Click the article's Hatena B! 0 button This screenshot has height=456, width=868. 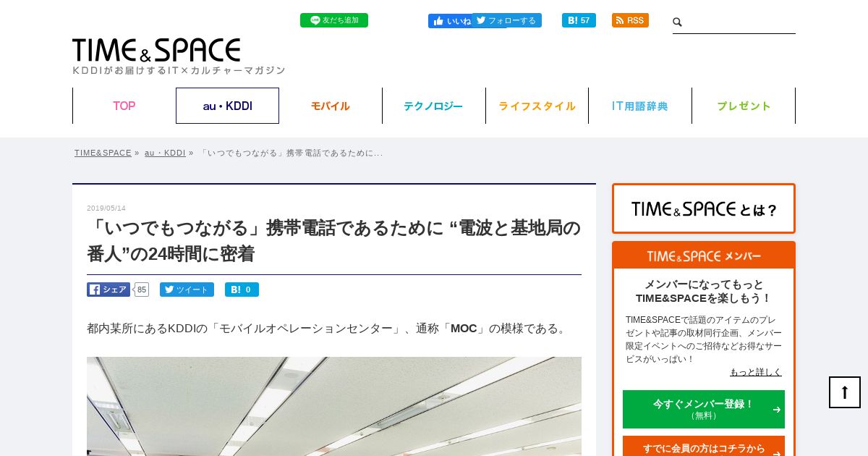[242, 290]
